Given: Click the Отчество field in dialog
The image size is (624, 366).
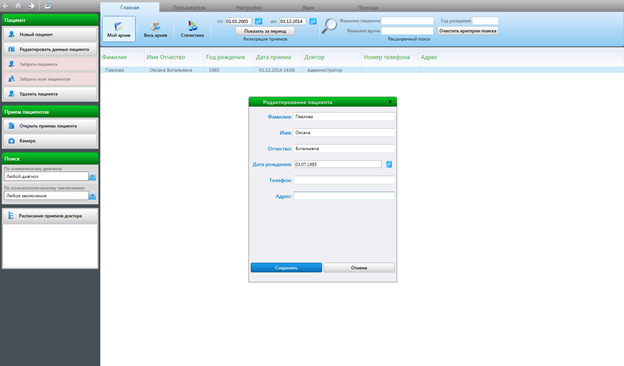Looking at the screenshot, I should (x=344, y=148).
